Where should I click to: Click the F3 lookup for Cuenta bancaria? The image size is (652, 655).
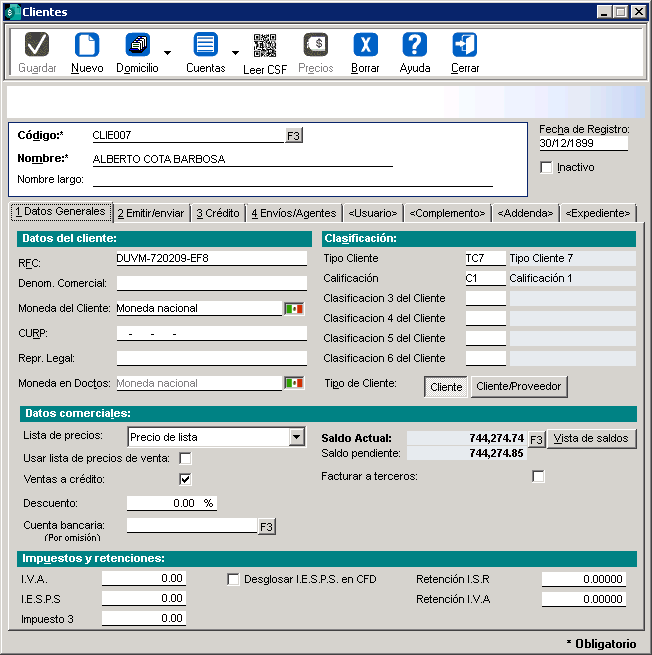[x=266, y=527]
